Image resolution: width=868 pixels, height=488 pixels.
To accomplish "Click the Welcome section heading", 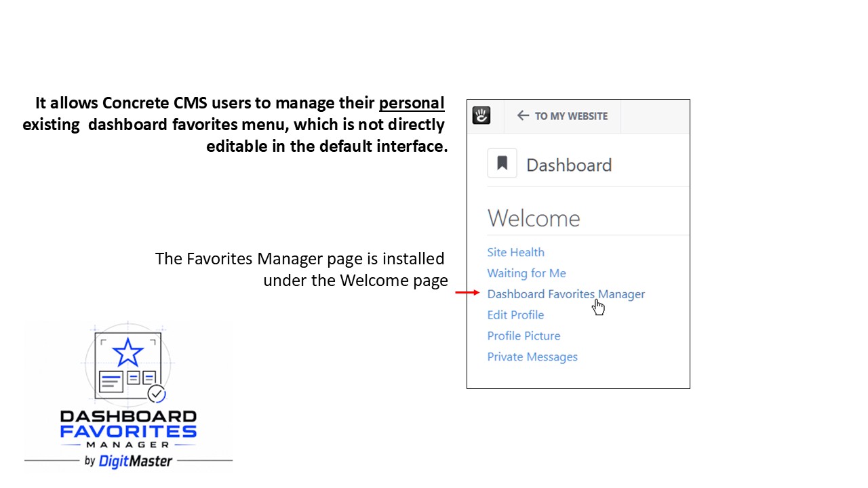I will (534, 218).
